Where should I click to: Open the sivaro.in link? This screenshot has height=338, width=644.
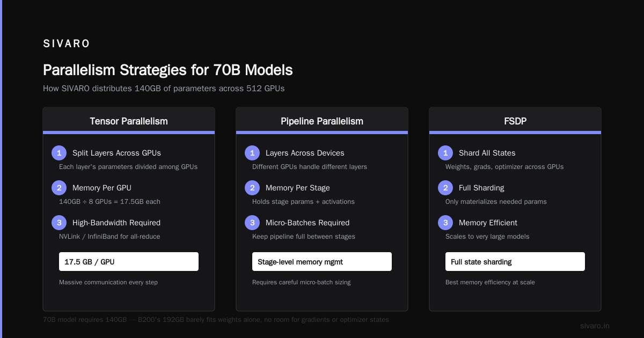[595, 326]
